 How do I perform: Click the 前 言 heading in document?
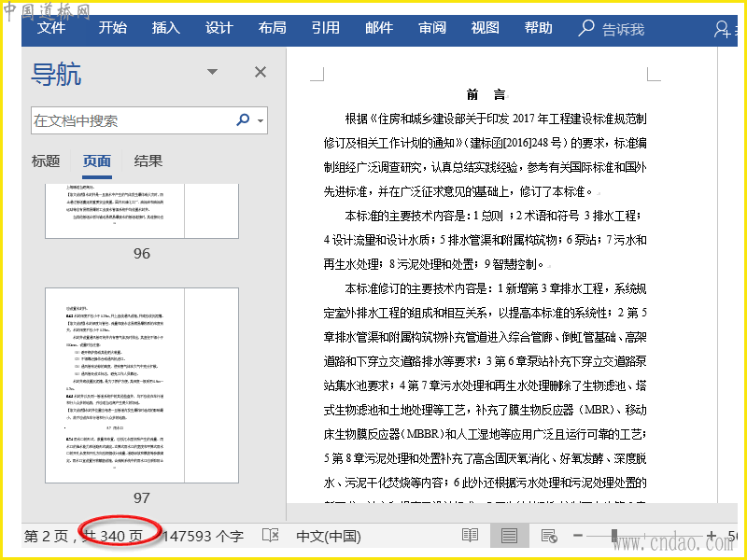(486, 94)
